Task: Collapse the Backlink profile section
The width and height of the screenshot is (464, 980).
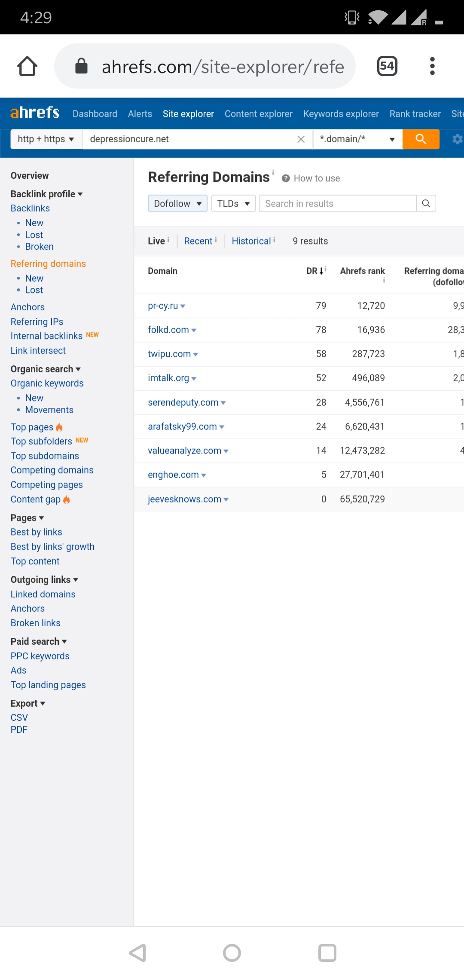Action: click(x=46, y=194)
